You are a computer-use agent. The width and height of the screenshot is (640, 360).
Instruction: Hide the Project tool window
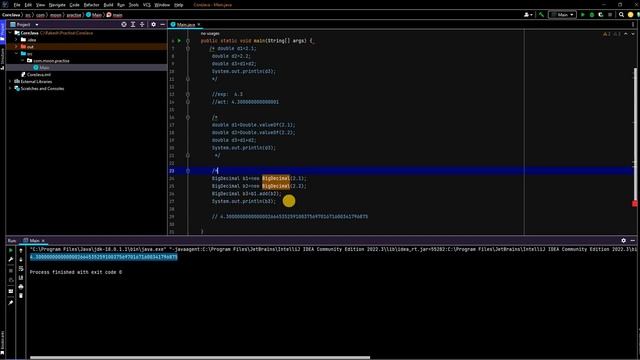coord(162,24)
